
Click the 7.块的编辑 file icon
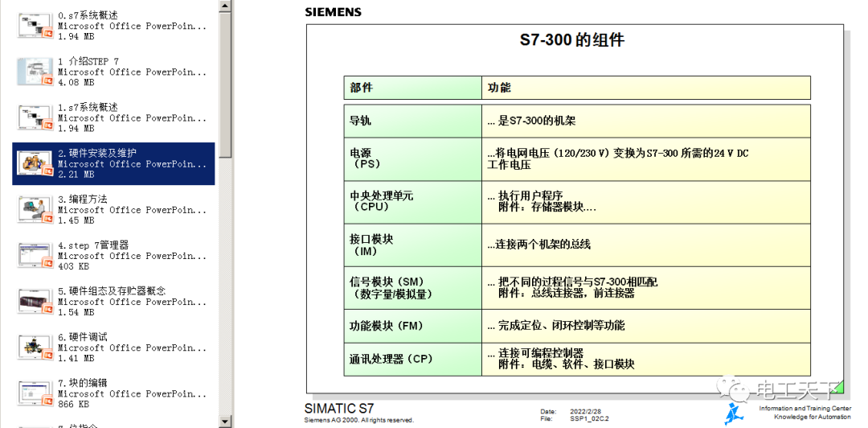click(35, 394)
